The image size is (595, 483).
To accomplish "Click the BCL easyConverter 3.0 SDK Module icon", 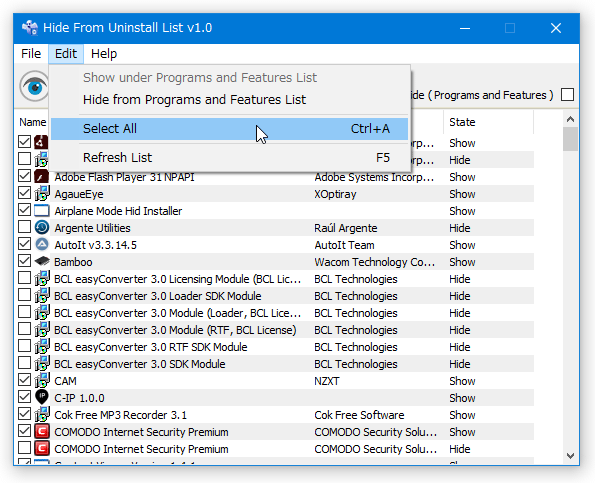I will 42,363.
